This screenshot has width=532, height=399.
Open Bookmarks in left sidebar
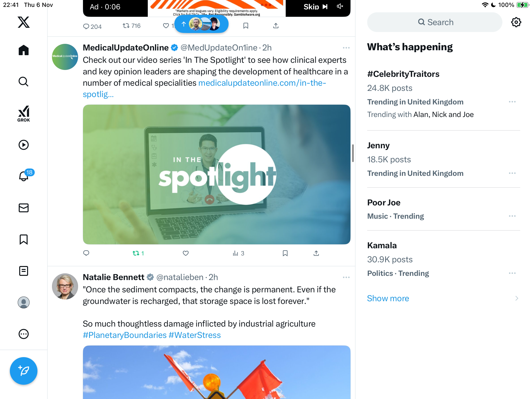[x=24, y=239]
